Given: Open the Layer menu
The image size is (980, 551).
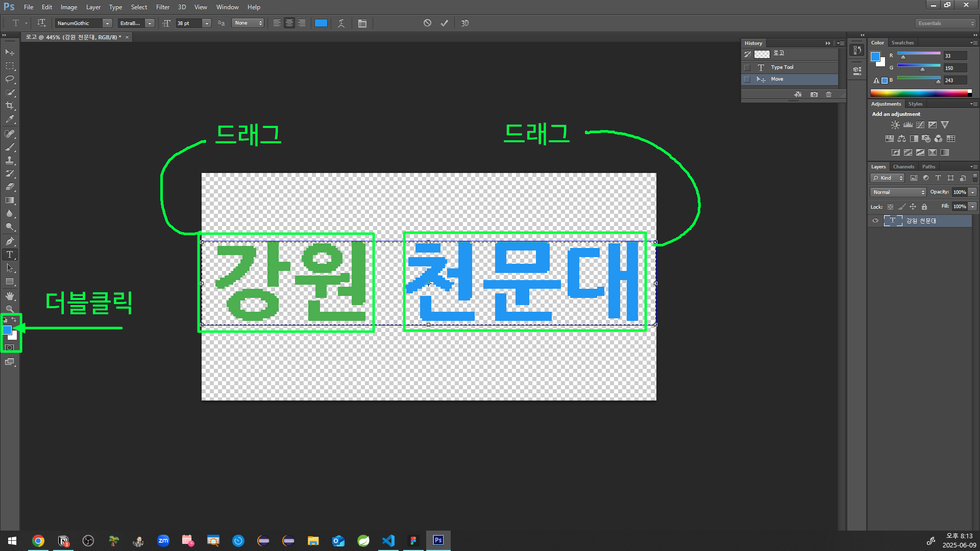Looking at the screenshot, I should pos(93,7).
